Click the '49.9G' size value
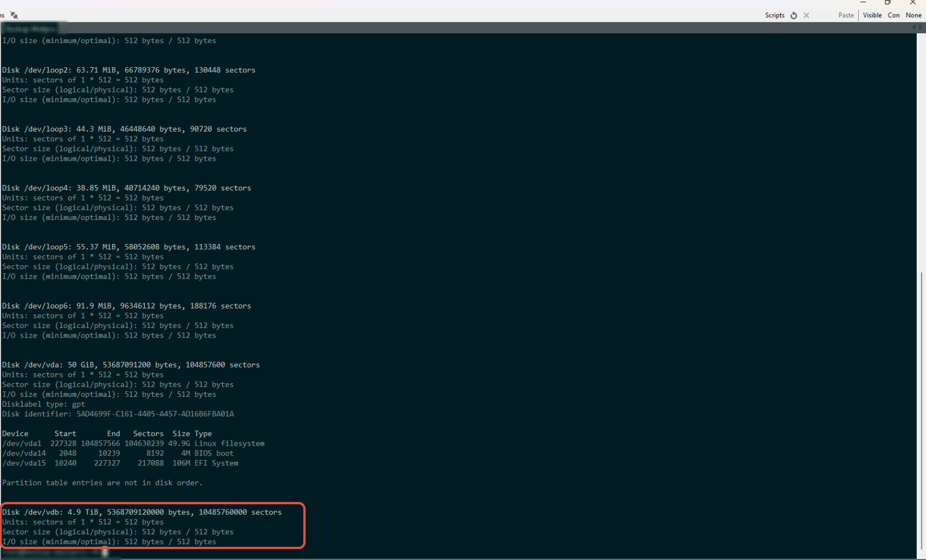 point(179,443)
